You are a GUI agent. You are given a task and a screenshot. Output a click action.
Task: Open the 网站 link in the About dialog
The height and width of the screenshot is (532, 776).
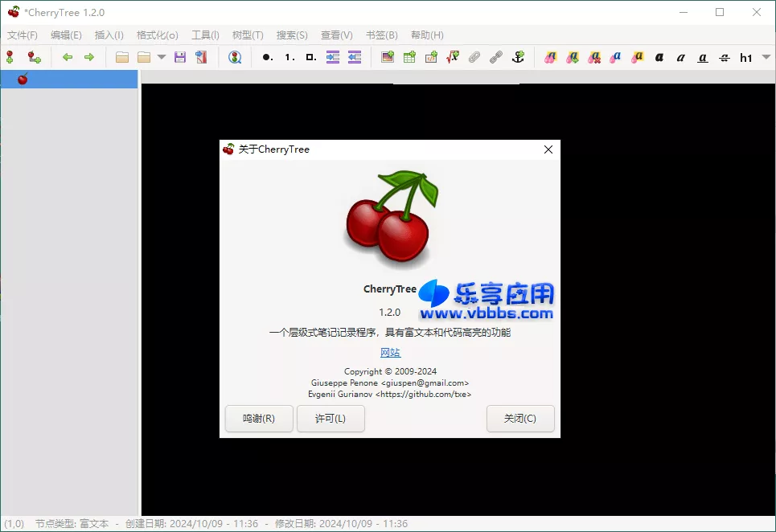click(x=390, y=352)
